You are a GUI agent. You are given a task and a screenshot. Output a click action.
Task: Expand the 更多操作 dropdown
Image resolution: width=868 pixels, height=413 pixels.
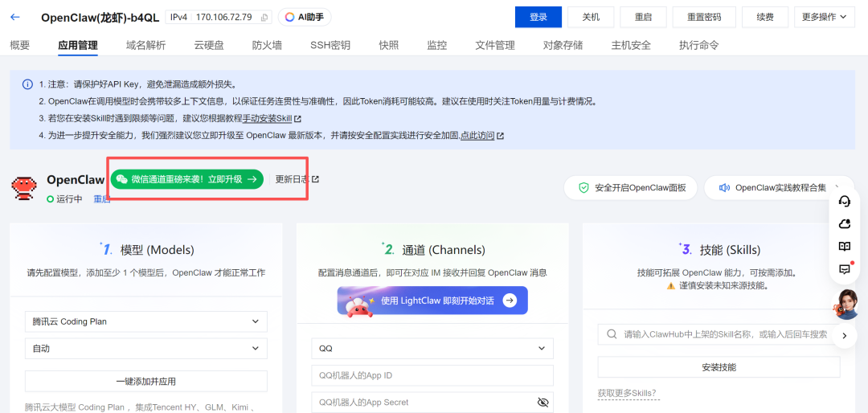[824, 17]
